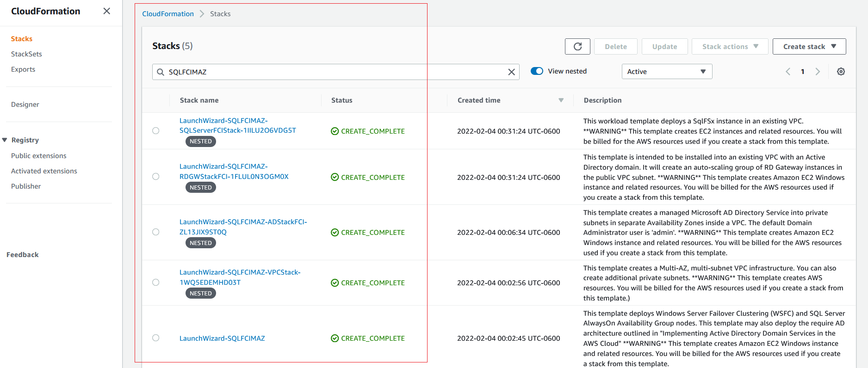868x368 pixels.
Task: Open Stacks in the sidebar
Action: point(22,39)
